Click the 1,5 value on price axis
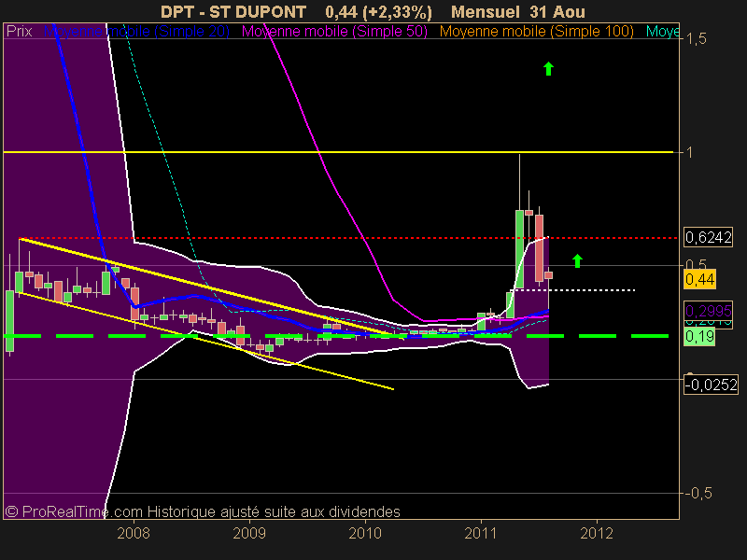Viewport: 747px width, 560px height. click(x=696, y=39)
